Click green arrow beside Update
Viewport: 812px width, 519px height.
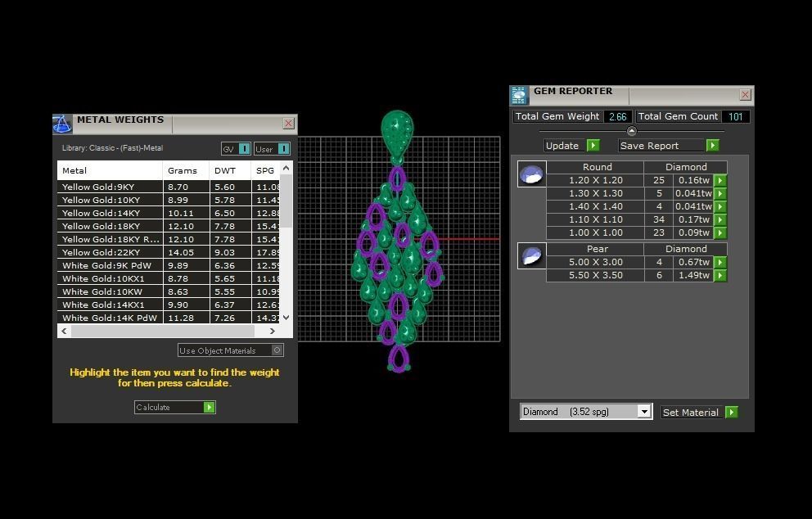[593, 146]
